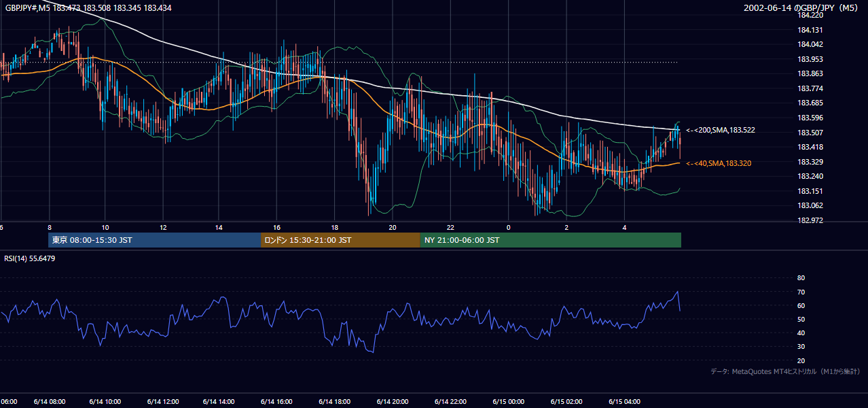Click hour label 22 under price chart
Viewport: 868px width, 408px height.
tap(450, 227)
